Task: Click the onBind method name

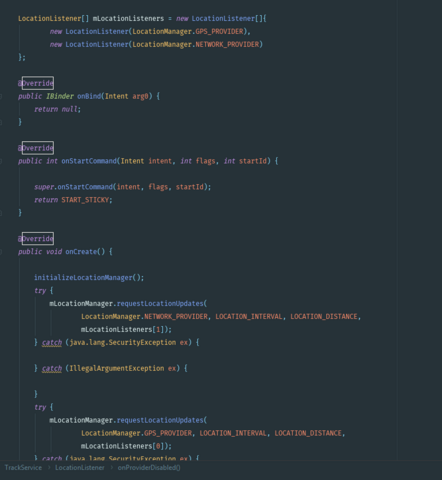Action: (89, 96)
